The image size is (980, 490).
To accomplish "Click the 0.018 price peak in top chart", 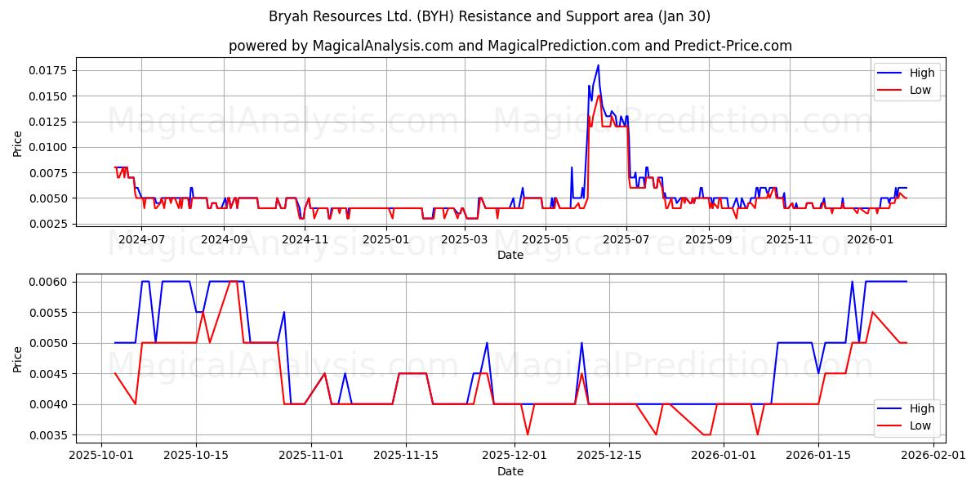I will [598, 65].
